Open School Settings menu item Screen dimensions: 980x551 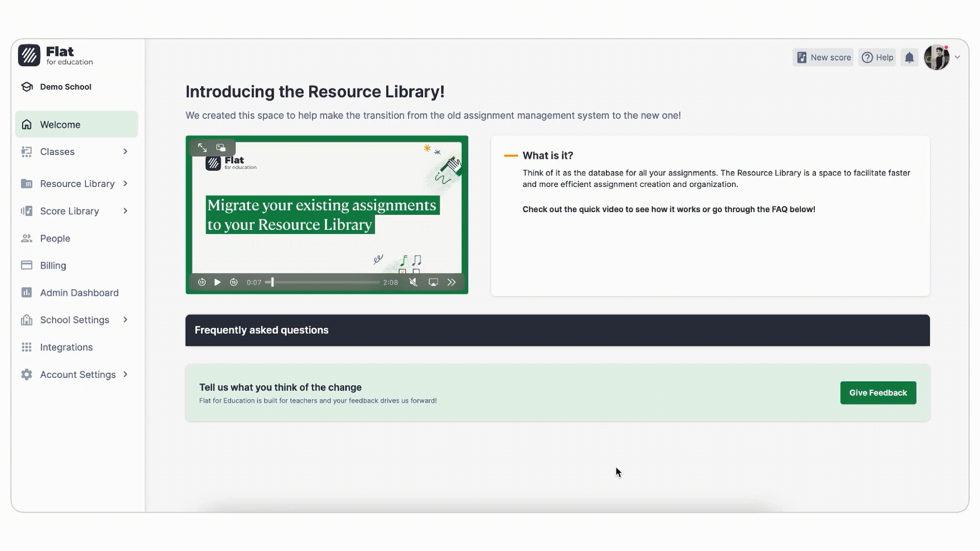pos(76,320)
